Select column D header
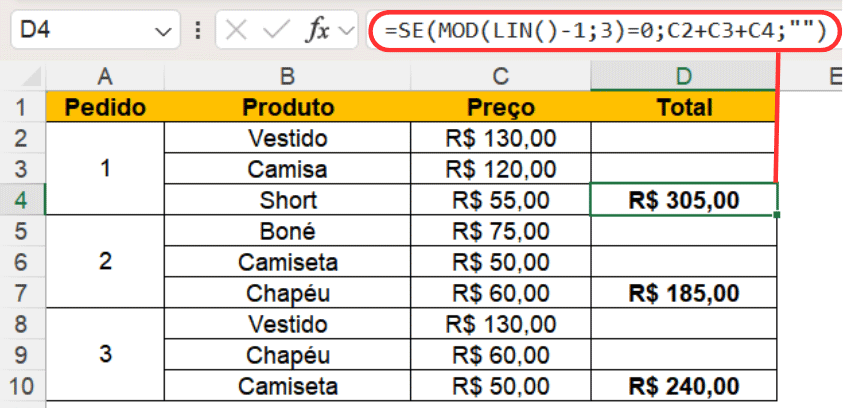Screen dimensions: 843x408 click(x=684, y=76)
